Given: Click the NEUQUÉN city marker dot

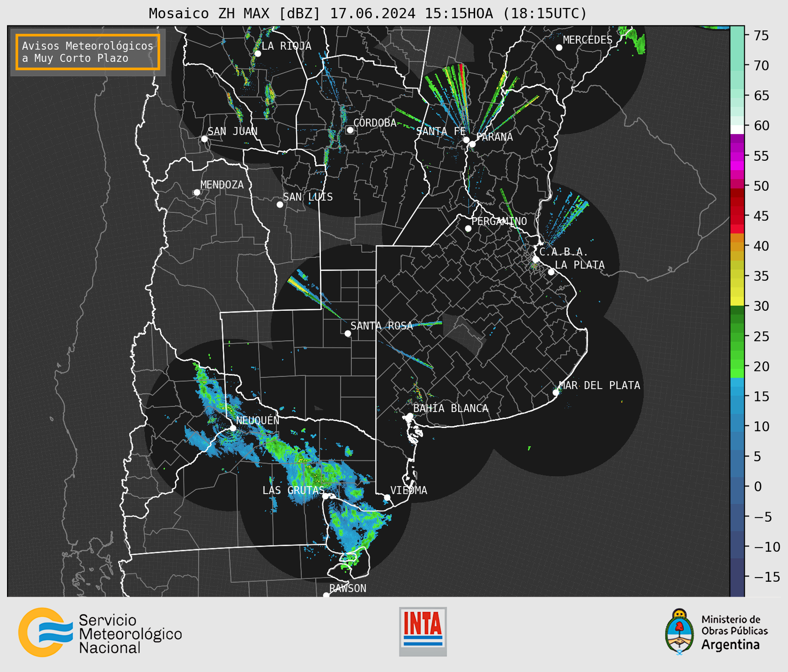Looking at the screenshot, I should coord(233,428).
